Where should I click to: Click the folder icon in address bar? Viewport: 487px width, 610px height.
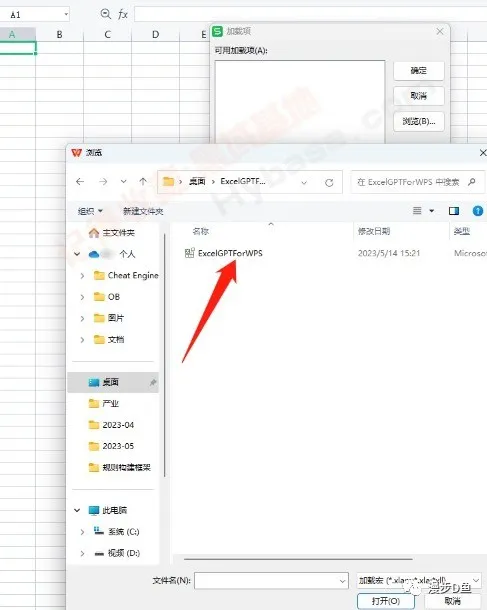[168, 181]
